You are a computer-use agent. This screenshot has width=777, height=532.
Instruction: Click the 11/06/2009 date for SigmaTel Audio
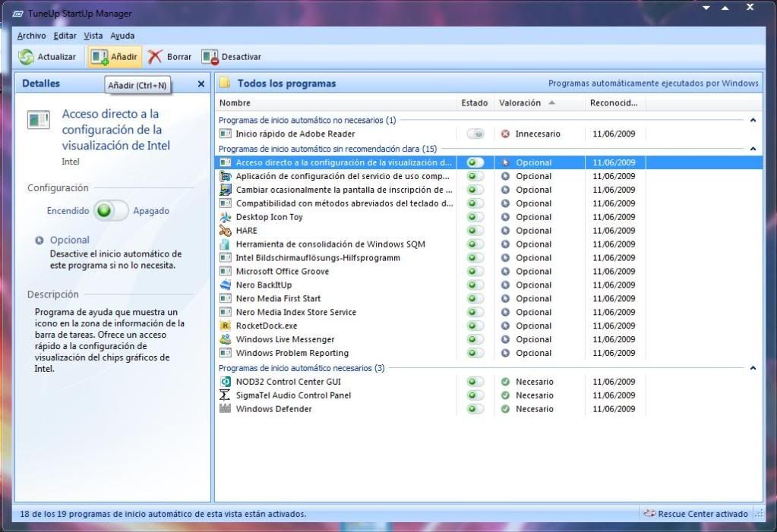click(614, 395)
